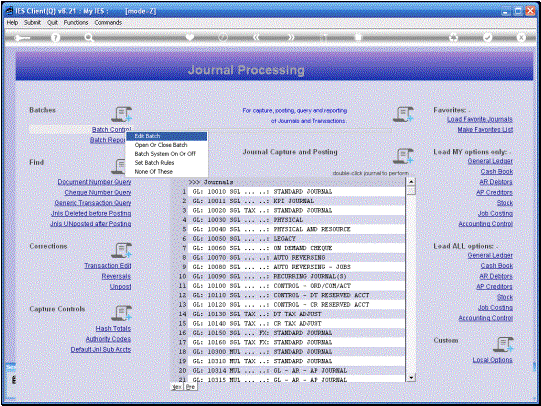The height and width of the screenshot is (406, 541).
Task: Click Make Favorites List link
Action: point(485,129)
